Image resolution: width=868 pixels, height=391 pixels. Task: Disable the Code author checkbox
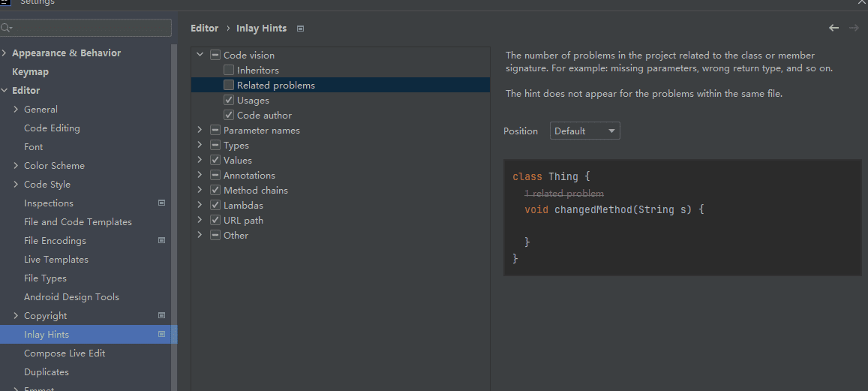pyautogui.click(x=229, y=115)
